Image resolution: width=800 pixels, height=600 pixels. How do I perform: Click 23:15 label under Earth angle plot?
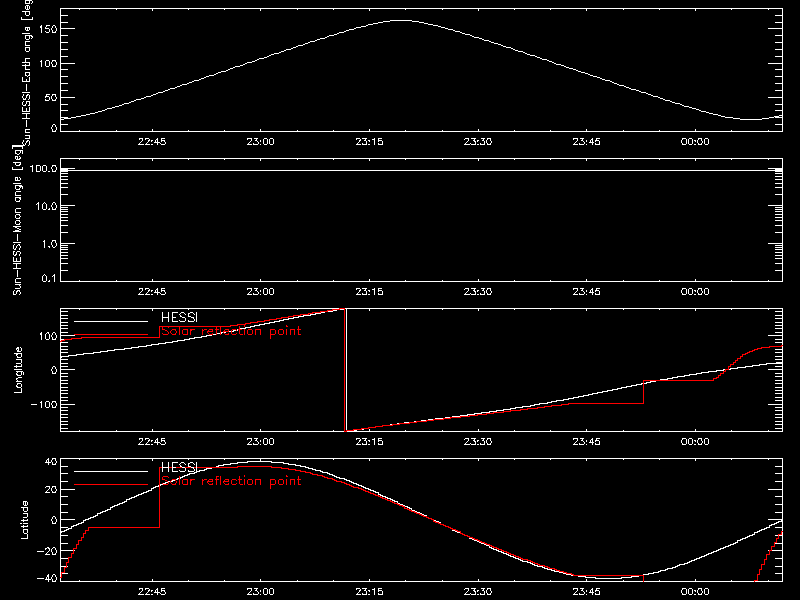pyautogui.click(x=369, y=142)
